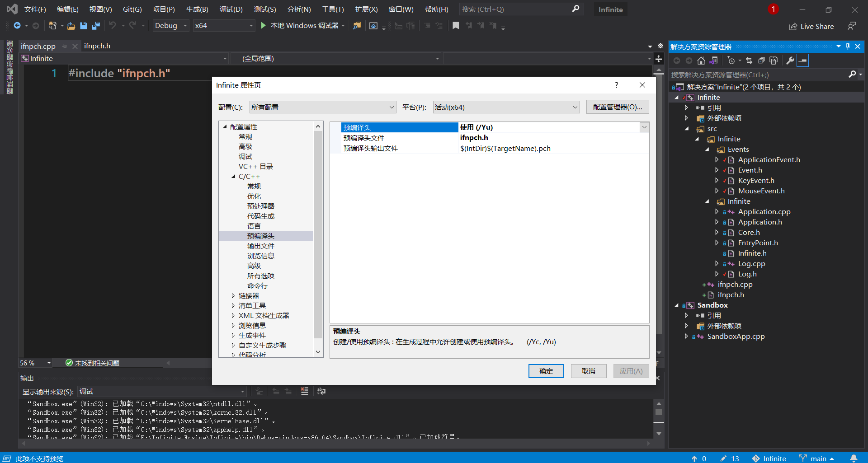Switch to the ifnpch.h editor tab

click(x=97, y=46)
